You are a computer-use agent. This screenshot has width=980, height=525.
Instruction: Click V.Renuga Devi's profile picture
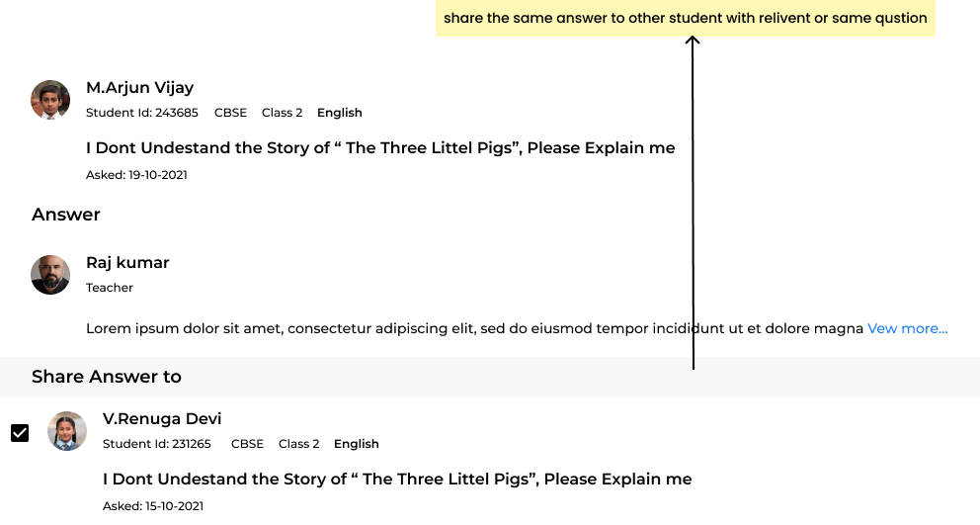point(67,431)
